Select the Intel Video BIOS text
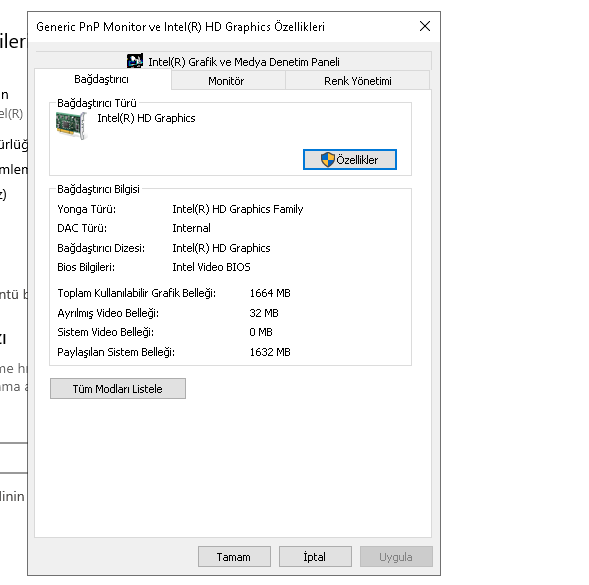Viewport: 589px width, 585px height. pos(211,267)
